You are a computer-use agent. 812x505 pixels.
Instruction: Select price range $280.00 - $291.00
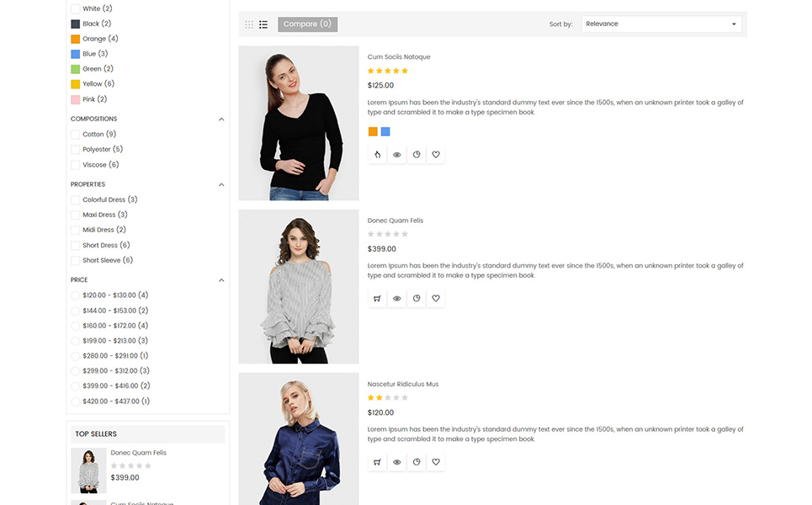click(75, 356)
